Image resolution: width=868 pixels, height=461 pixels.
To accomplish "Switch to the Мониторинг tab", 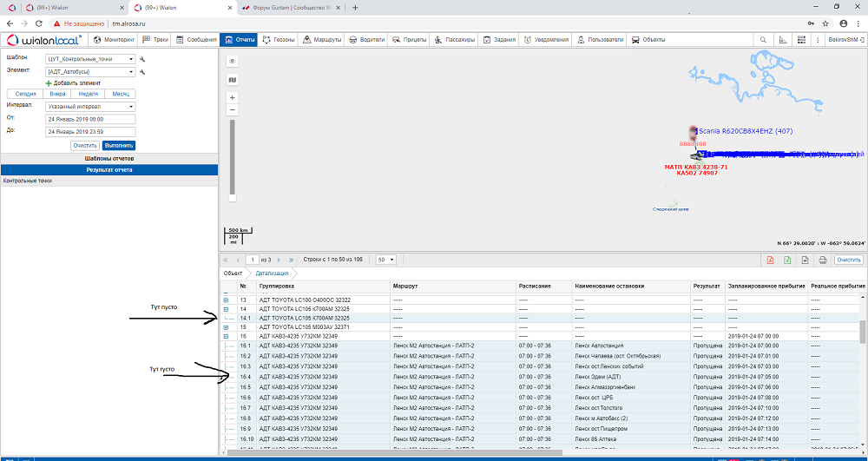I will coord(115,40).
